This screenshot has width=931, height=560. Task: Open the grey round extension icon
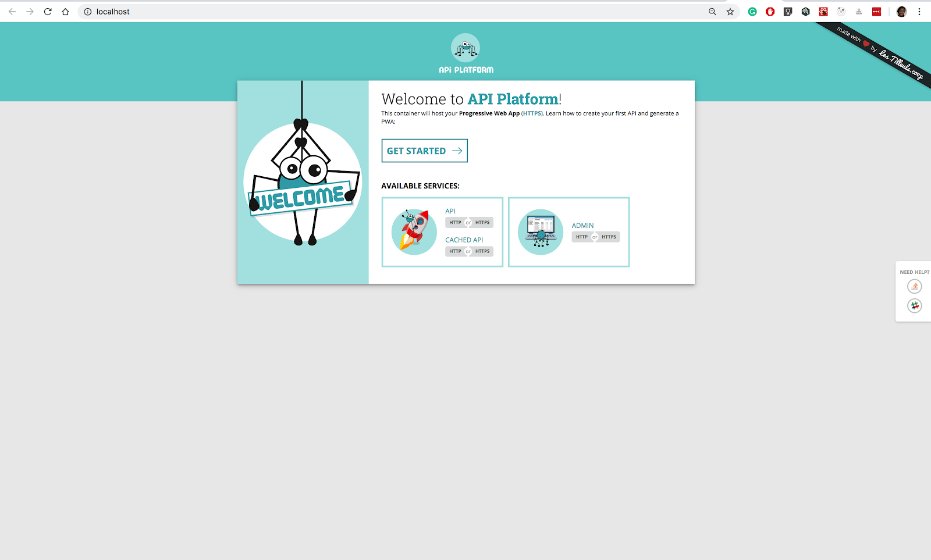[841, 12]
